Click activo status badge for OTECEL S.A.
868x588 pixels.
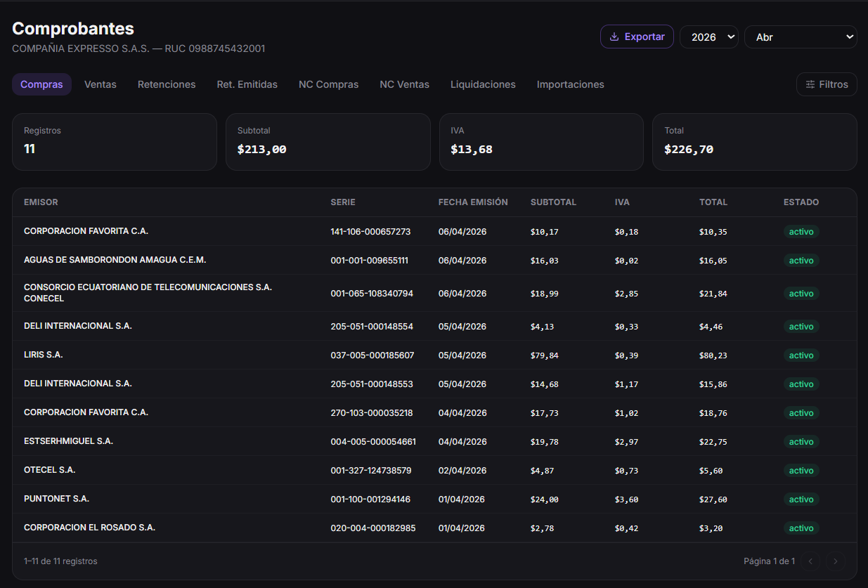tap(801, 471)
